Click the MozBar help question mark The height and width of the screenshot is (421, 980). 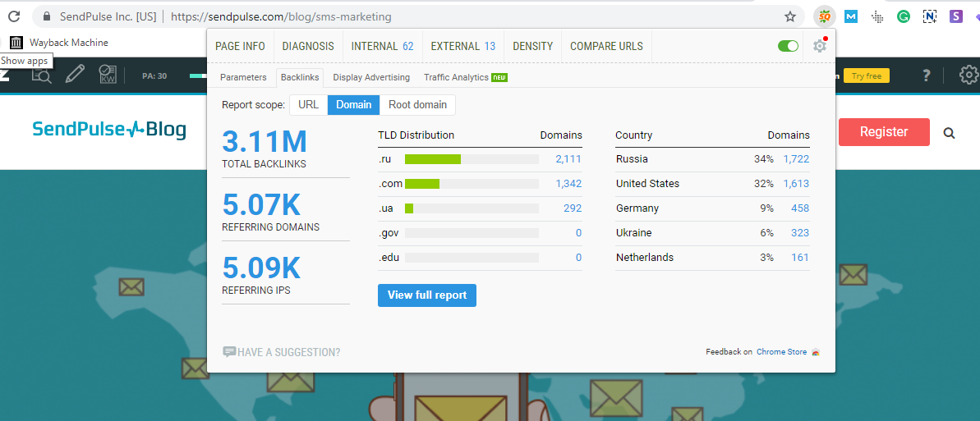pos(927,76)
